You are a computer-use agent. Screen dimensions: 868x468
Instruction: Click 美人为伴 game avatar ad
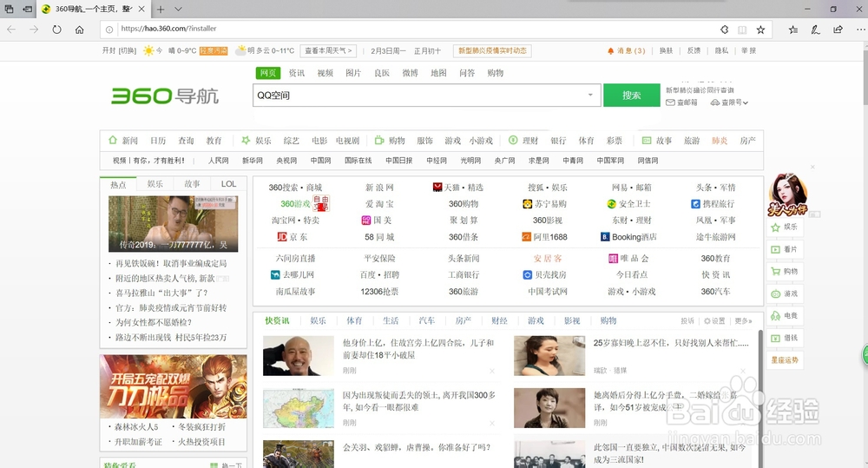coord(787,195)
